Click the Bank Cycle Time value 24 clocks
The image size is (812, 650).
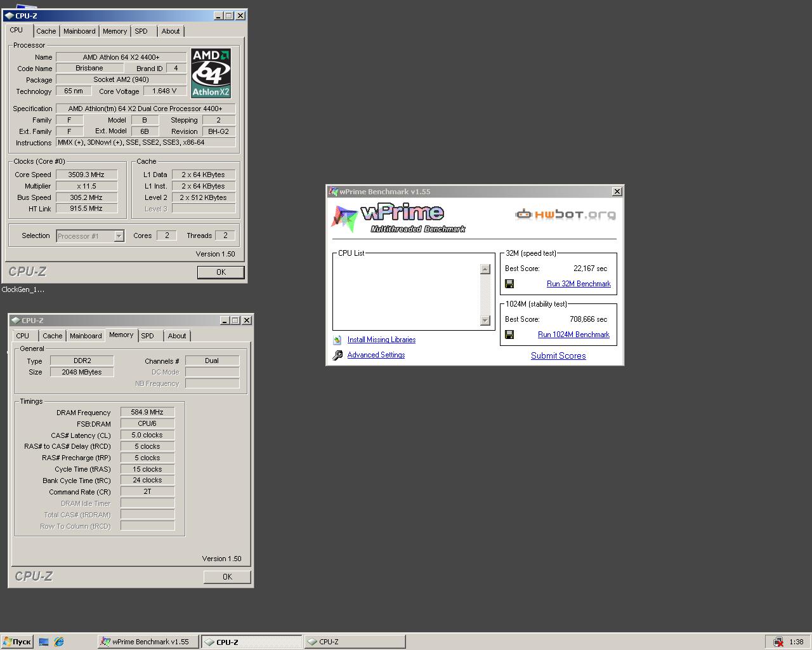point(147,480)
